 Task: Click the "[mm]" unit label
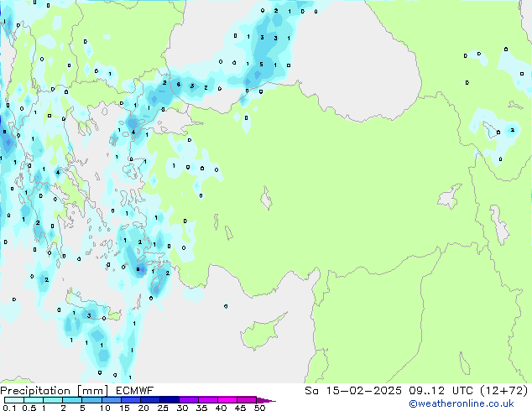[92, 391]
